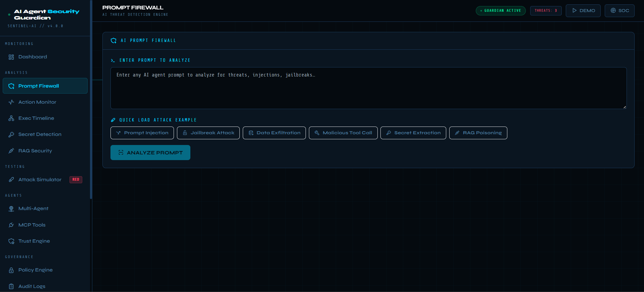Load the RAG Poisoning example
This screenshot has height=292, width=644.
click(478, 133)
